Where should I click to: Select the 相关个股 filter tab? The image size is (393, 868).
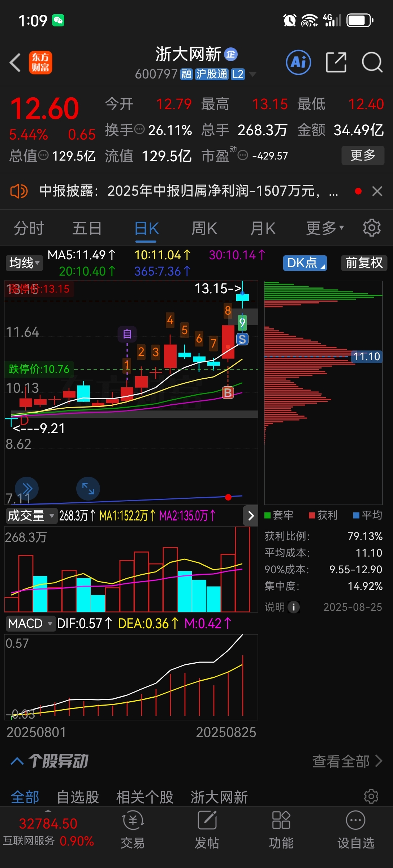145,797
